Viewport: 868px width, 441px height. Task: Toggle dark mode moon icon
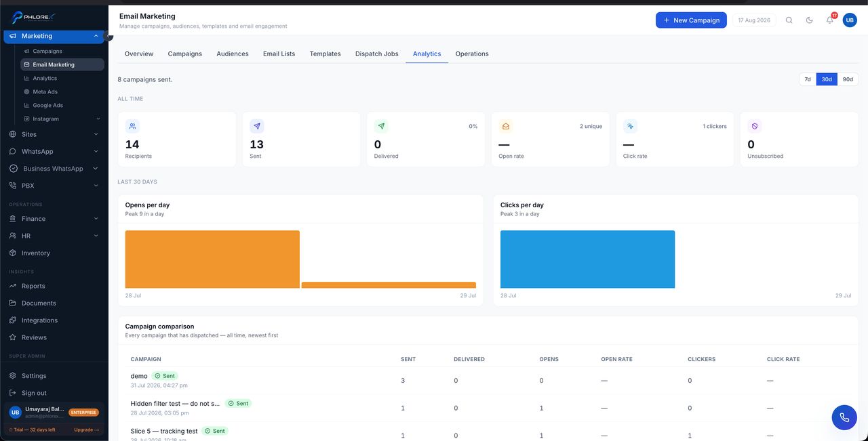(x=809, y=20)
